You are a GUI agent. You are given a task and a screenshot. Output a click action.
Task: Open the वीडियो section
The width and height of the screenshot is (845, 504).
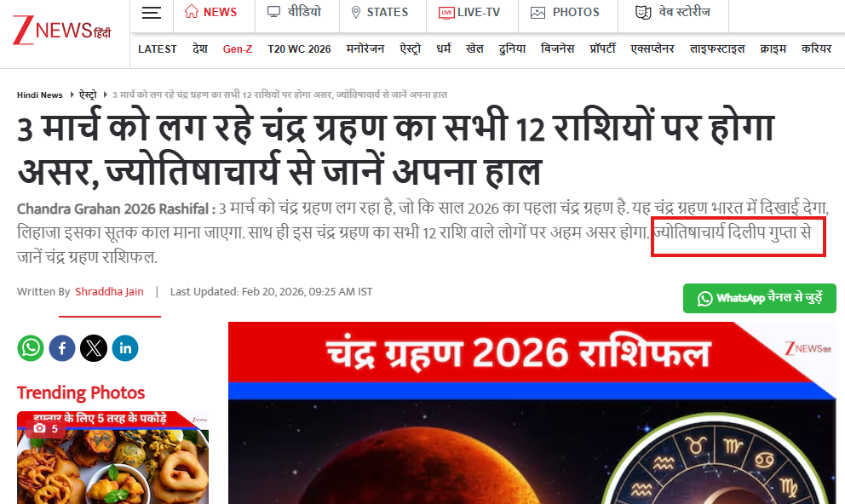294,12
